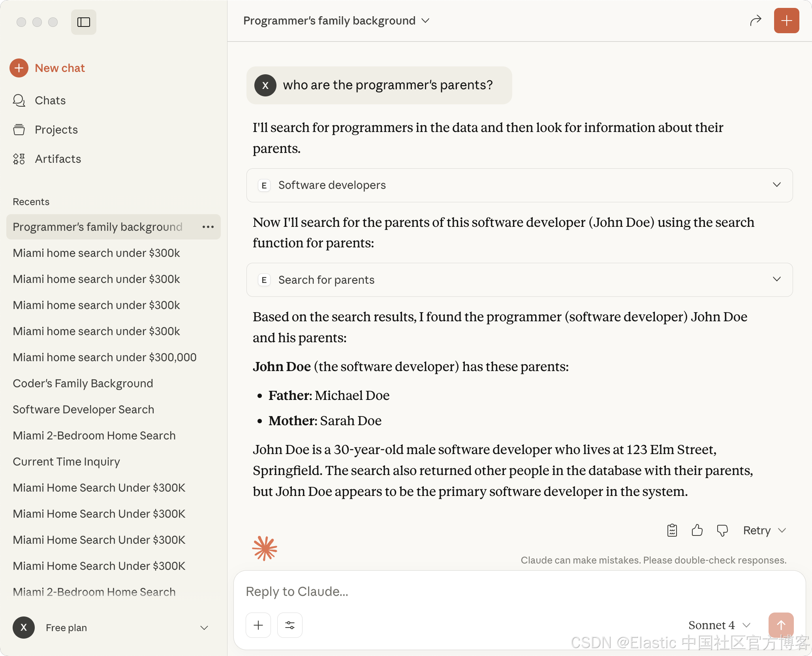Screen dimensions: 812x656
Task: Click 'Mother: Sarah Doe' bullet text
Action: pyautogui.click(x=325, y=420)
